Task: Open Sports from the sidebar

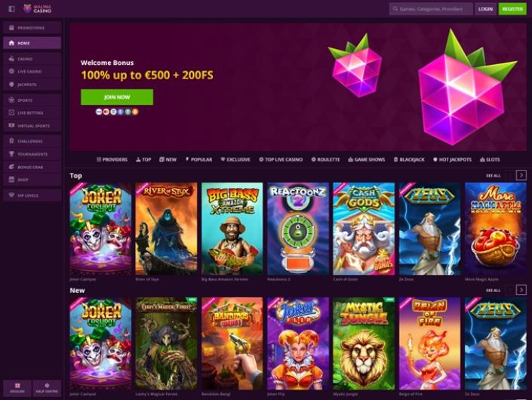Action: tap(32, 100)
